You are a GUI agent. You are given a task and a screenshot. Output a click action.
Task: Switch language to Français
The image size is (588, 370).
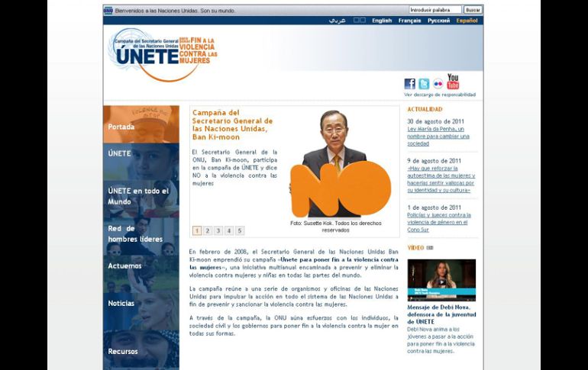[x=409, y=21]
